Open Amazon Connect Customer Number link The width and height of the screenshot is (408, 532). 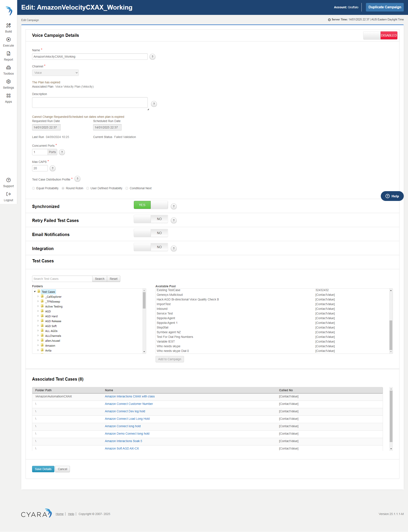pyautogui.click(x=129, y=404)
